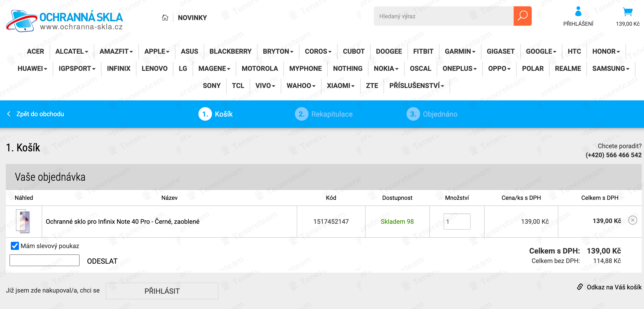Open the LG brand menu
Viewport: 644px width, 309px height.
click(183, 69)
